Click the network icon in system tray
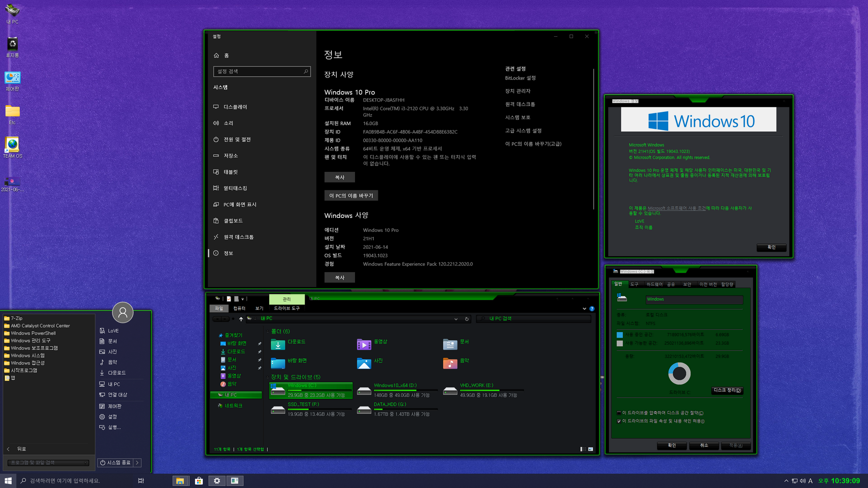The width and height of the screenshot is (868, 488). pos(794,481)
